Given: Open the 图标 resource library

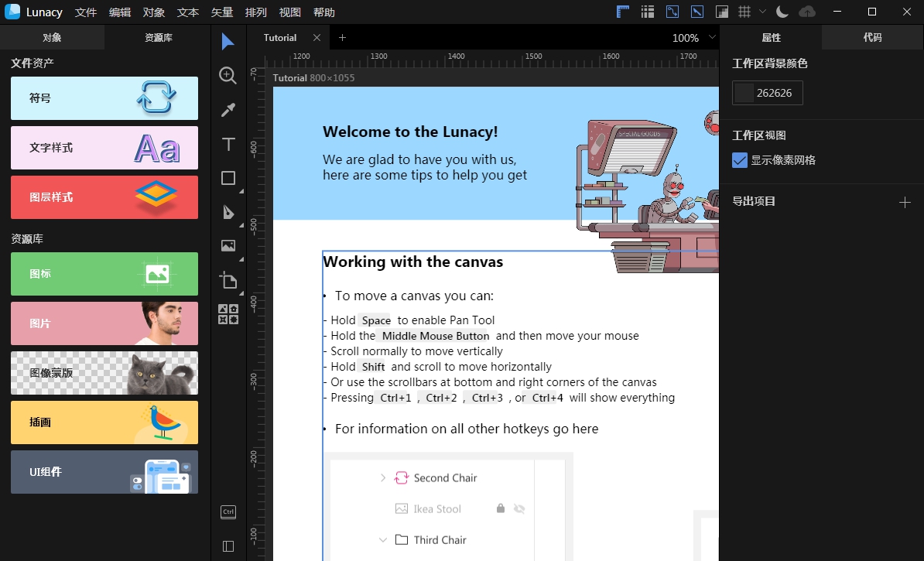Looking at the screenshot, I should point(104,274).
